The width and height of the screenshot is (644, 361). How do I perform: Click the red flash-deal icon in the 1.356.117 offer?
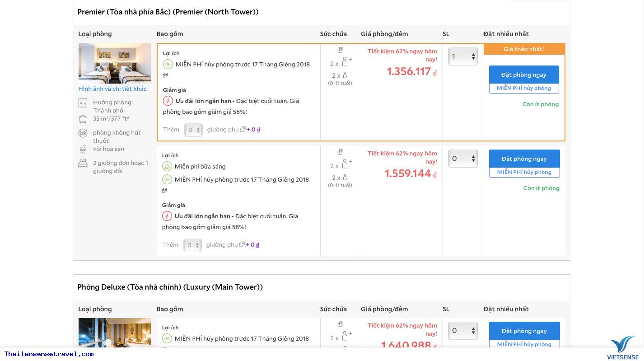click(168, 101)
